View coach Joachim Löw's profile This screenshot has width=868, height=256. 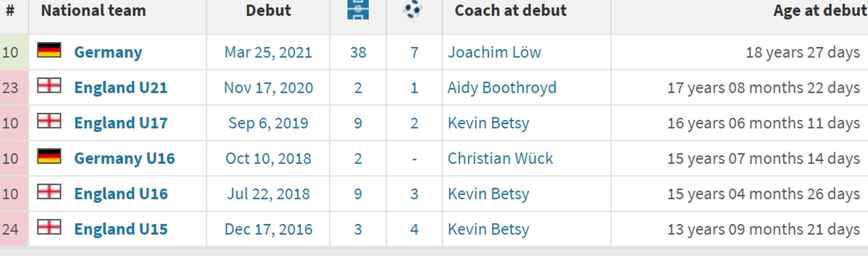(x=494, y=52)
